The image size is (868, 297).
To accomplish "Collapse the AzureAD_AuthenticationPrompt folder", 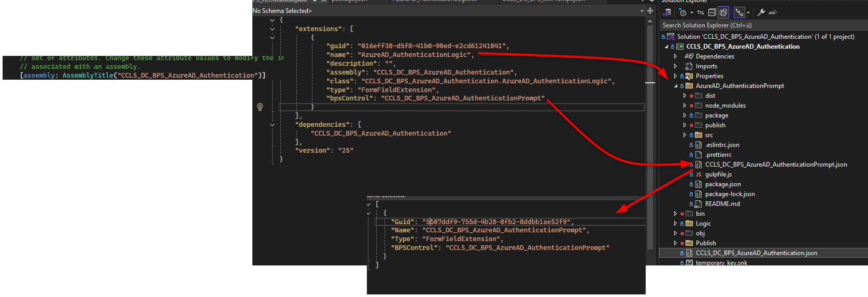I will (675, 86).
